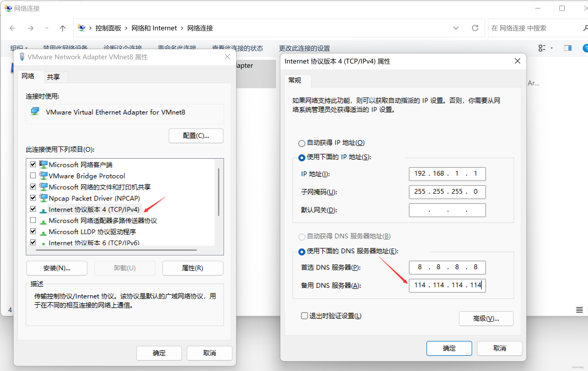Check the VMware Bridge Protocol checkbox
588x371 pixels.
33,176
